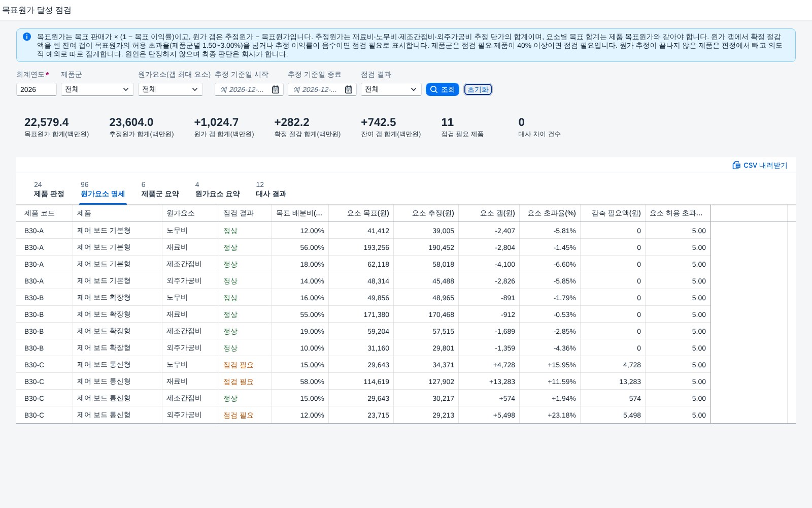Click the 23,604.0 추정원가 합계 value
812x508 pixels.
pyautogui.click(x=131, y=122)
